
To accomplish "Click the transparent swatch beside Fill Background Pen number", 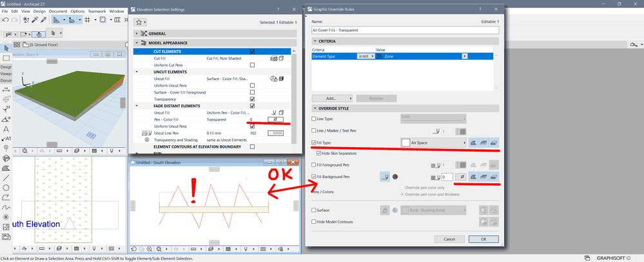I will 462,177.
